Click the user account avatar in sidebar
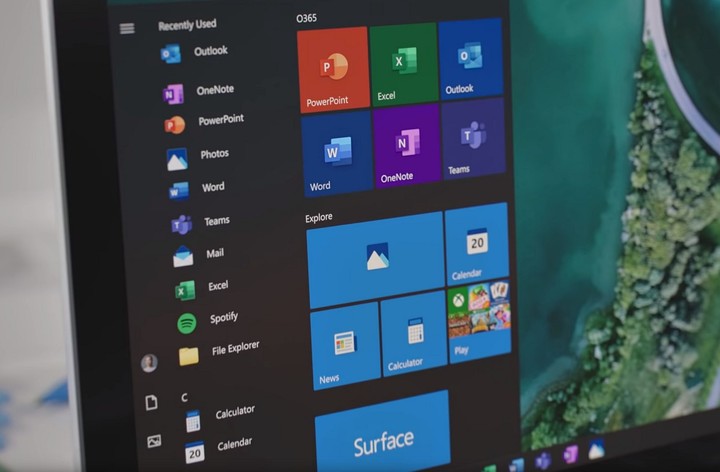 [x=149, y=363]
